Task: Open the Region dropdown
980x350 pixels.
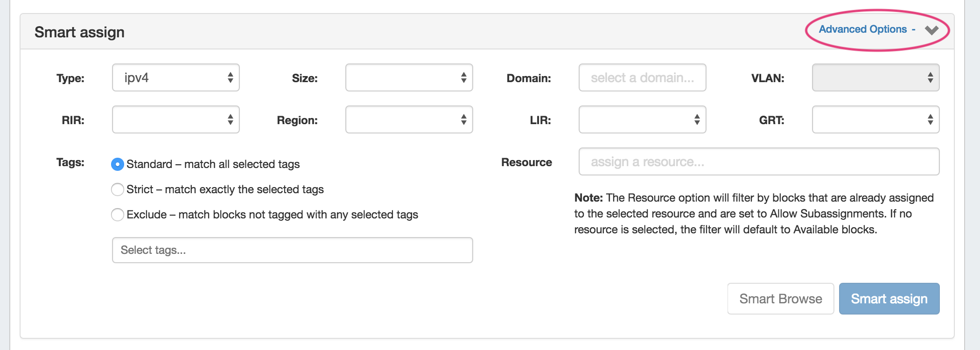Action: coord(409,119)
